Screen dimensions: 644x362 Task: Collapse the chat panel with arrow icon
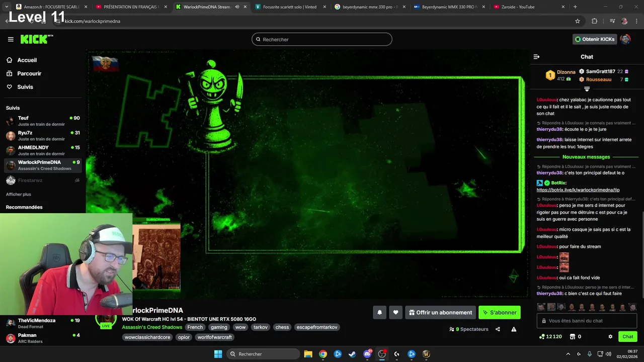point(536,57)
